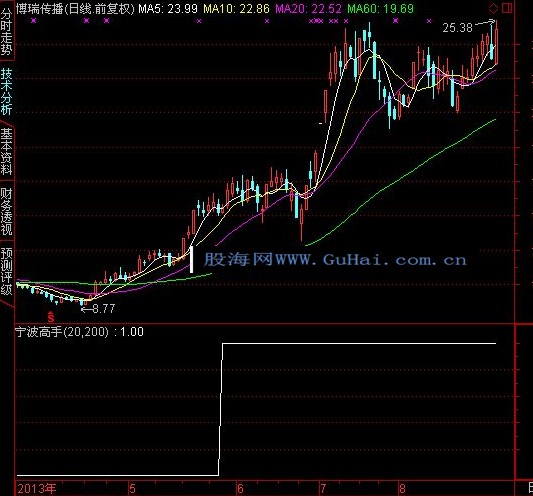Select the 财务透视 side tab

[x=6, y=211]
